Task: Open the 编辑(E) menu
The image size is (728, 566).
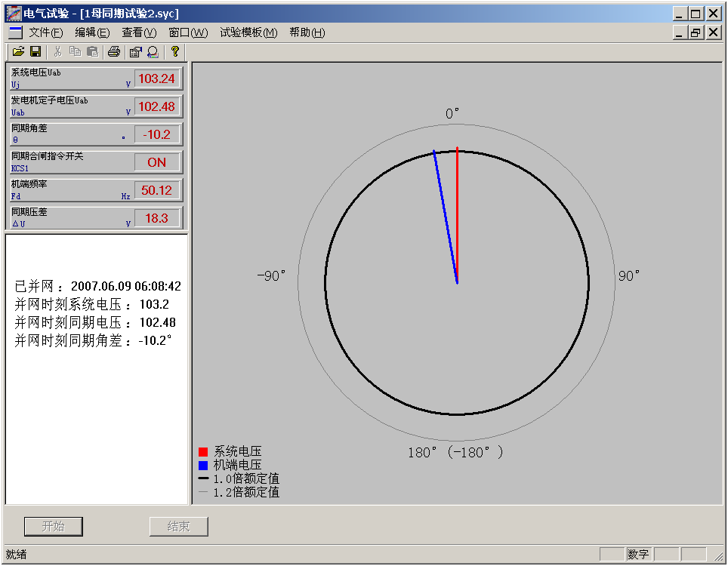Action: (92, 32)
